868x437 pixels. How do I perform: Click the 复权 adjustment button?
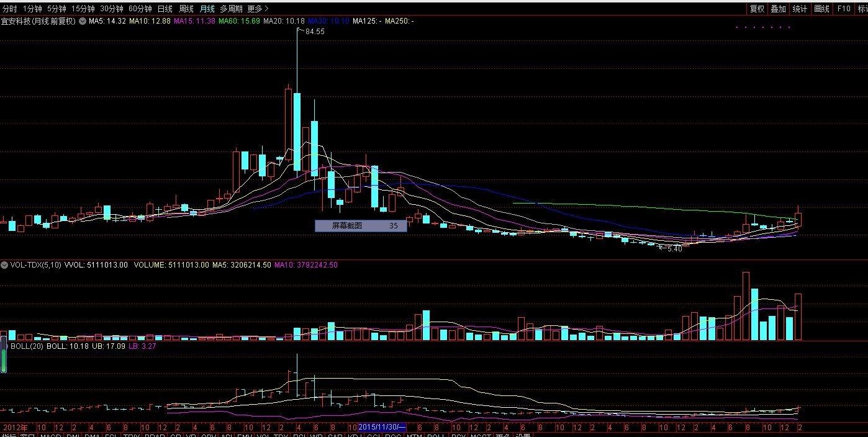point(757,9)
